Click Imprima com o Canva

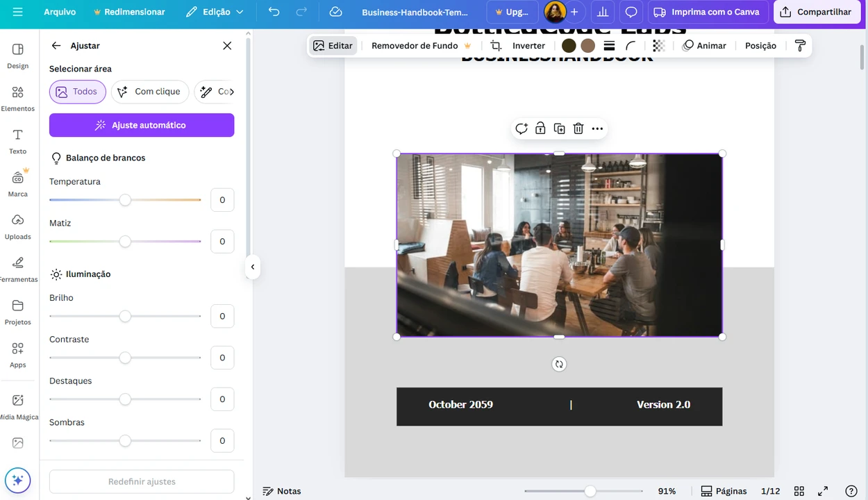point(708,12)
